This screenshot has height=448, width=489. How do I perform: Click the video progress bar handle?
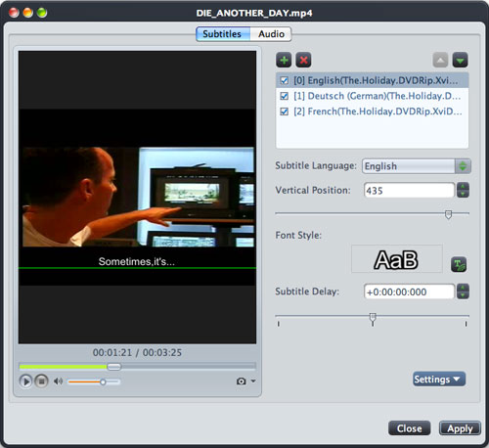(114, 367)
